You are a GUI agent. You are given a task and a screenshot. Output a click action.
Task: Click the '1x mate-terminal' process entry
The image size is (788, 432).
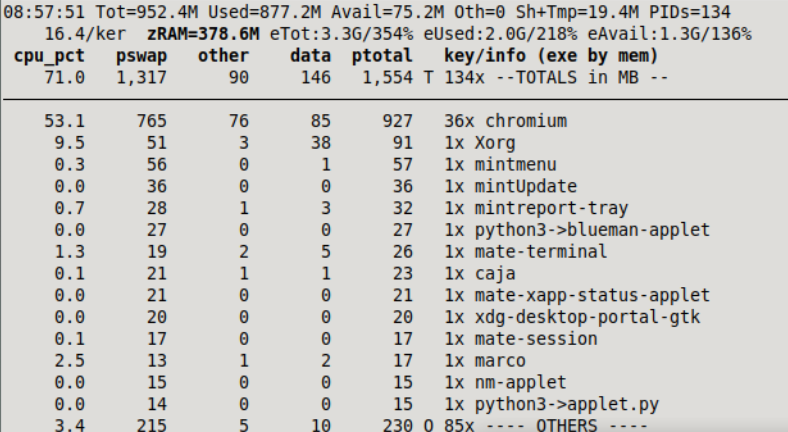[x=526, y=252]
